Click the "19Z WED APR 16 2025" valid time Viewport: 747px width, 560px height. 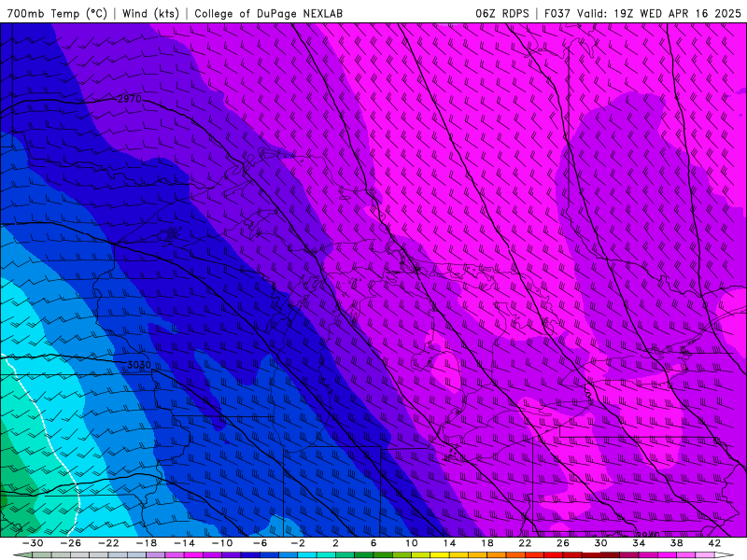click(678, 14)
